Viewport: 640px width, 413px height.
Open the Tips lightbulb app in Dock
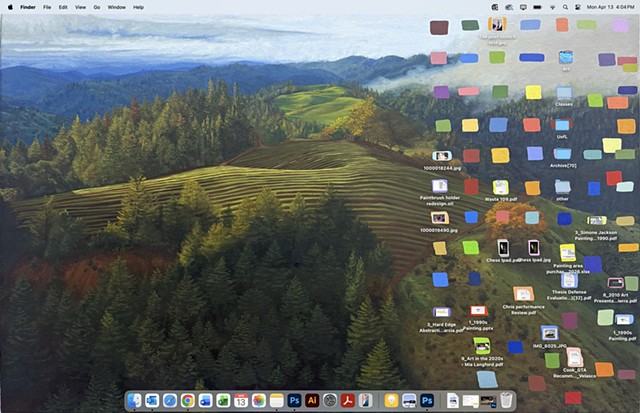pos(391,401)
